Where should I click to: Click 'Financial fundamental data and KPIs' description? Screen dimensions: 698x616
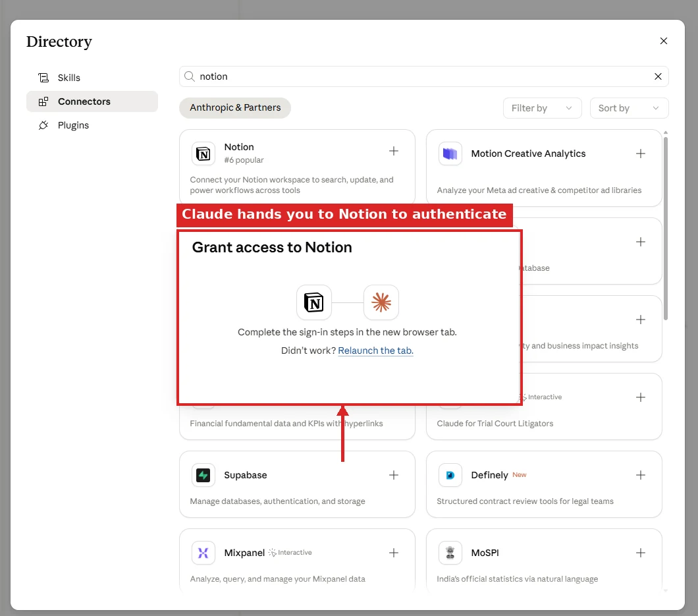[x=286, y=424]
